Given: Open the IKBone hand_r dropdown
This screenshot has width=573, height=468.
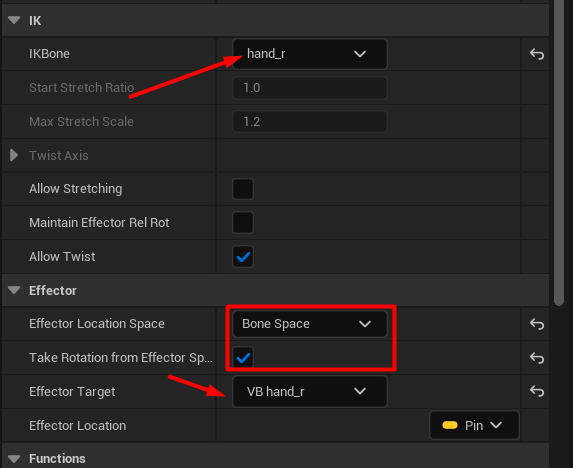Looking at the screenshot, I should 310,54.
